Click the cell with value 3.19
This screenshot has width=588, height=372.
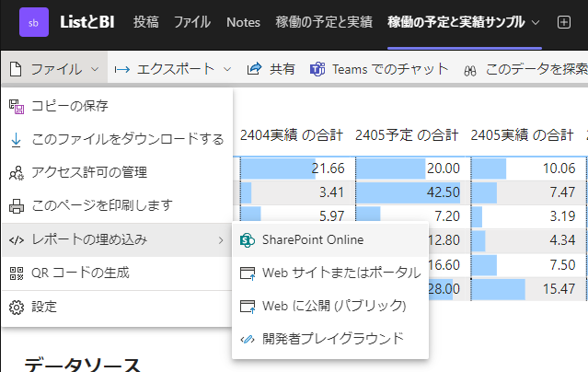pos(527,216)
